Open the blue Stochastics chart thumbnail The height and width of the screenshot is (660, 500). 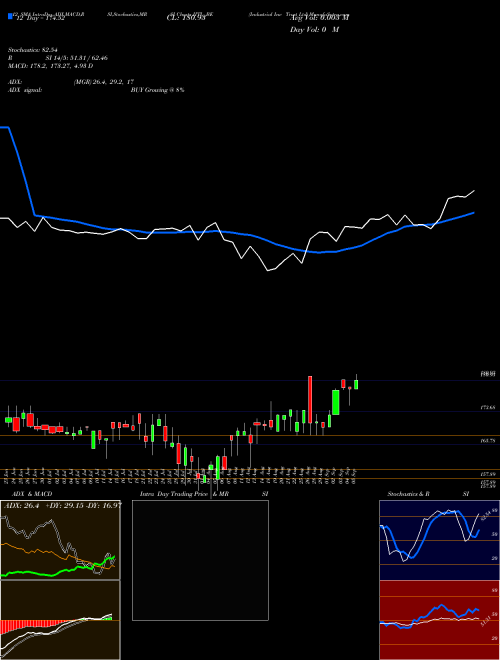pyautogui.click(x=439, y=540)
